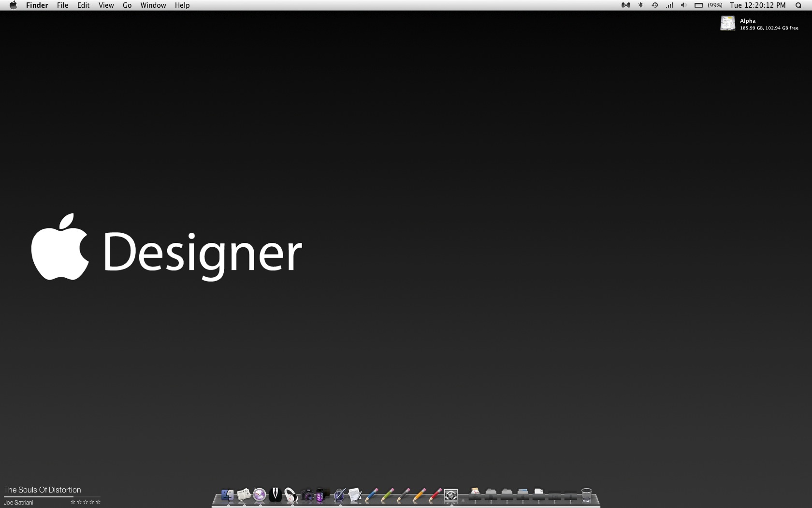Click the signal strength bars icon
812x508 pixels.
pos(669,5)
